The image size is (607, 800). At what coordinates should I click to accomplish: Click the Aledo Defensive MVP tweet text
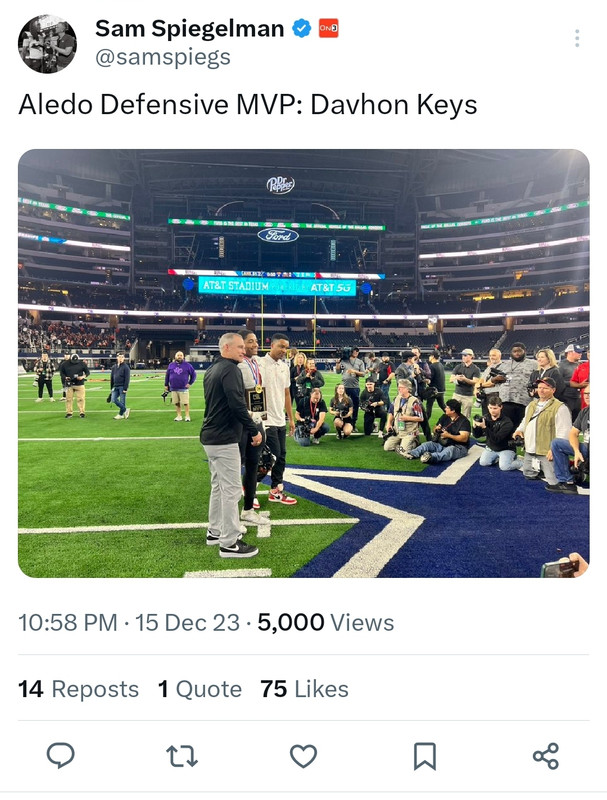click(x=247, y=105)
